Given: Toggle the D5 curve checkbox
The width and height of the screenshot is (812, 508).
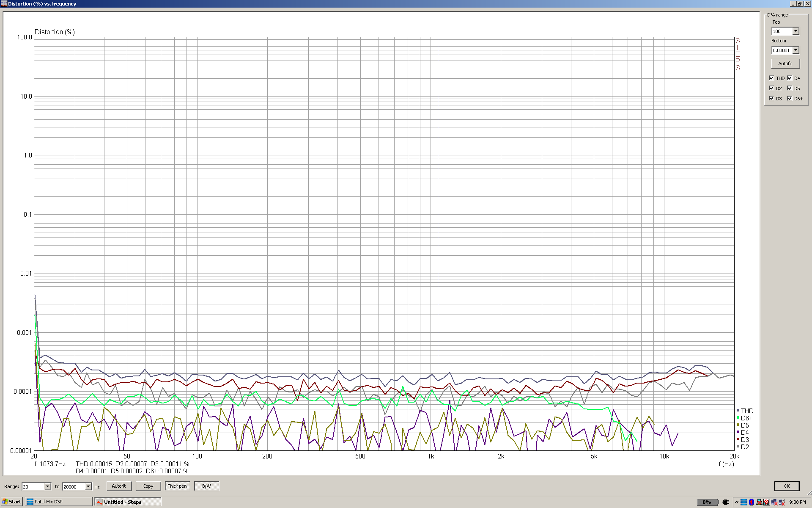Looking at the screenshot, I should tap(790, 88).
